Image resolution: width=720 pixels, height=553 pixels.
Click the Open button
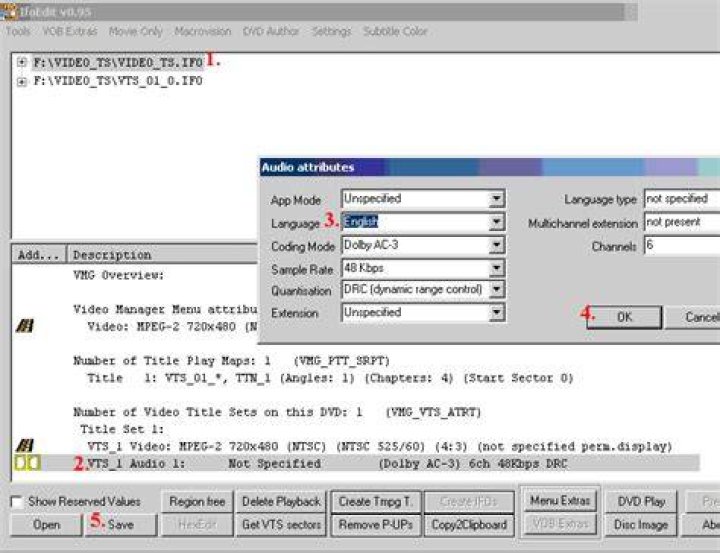[x=46, y=525]
